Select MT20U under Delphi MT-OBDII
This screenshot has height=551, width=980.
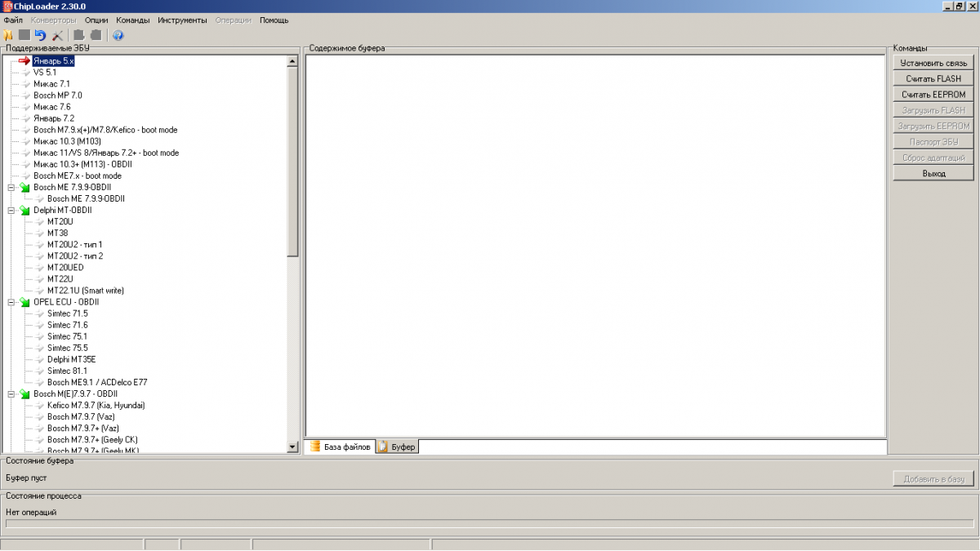(x=60, y=221)
